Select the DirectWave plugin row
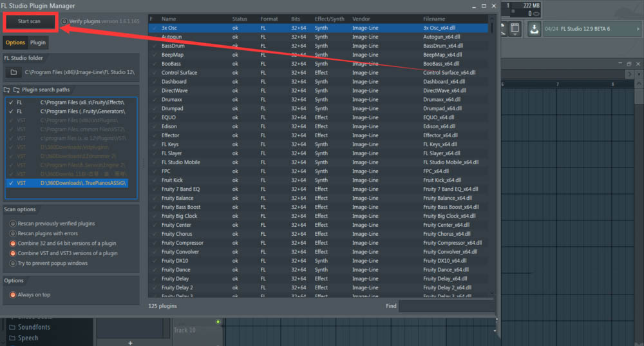This screenshot has height=346, width=644. click(x=318, y=91)
